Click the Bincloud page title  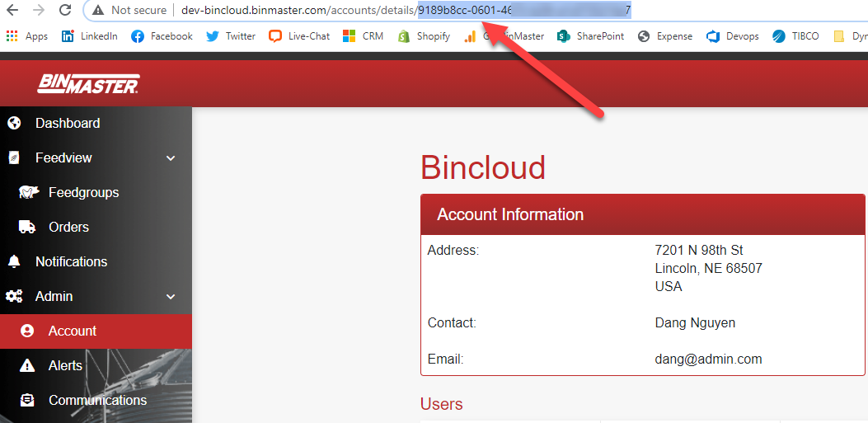coord(483,167)
